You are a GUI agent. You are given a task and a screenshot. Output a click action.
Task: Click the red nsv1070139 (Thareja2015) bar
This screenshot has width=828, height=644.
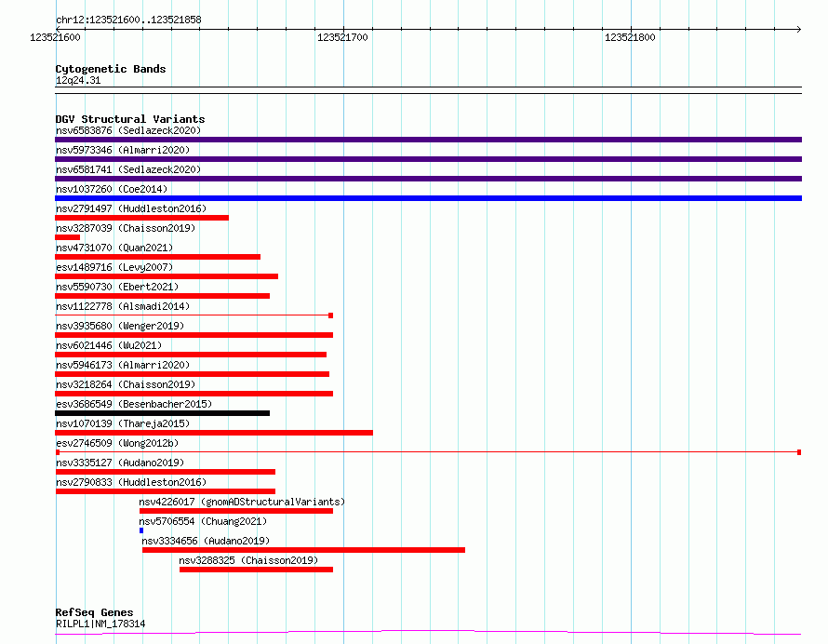[x=214, y=433]
